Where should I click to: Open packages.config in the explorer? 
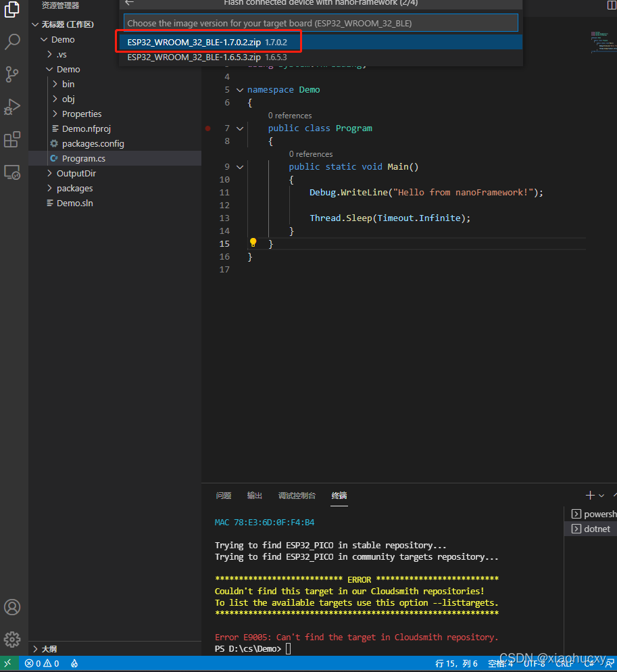click(x=93, y=143)
